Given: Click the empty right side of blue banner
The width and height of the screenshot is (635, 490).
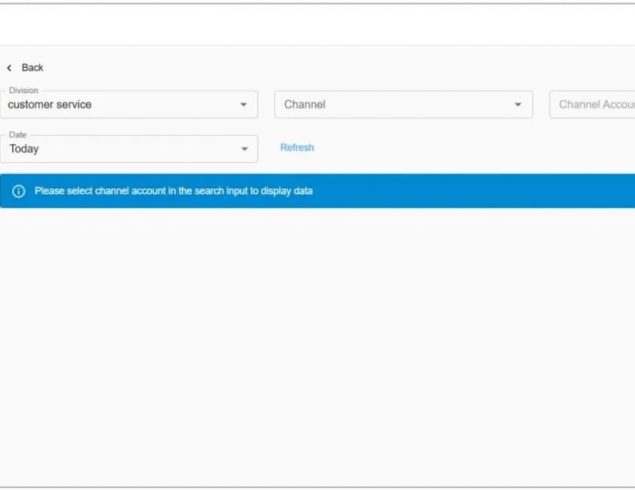Looking at the screenshot, I should pos(500,191).
